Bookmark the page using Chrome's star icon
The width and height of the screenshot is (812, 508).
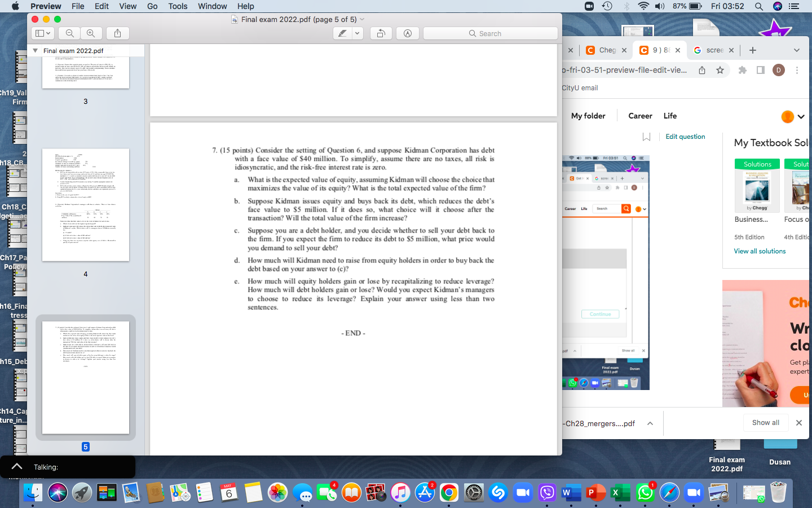[x=720, y=70]
